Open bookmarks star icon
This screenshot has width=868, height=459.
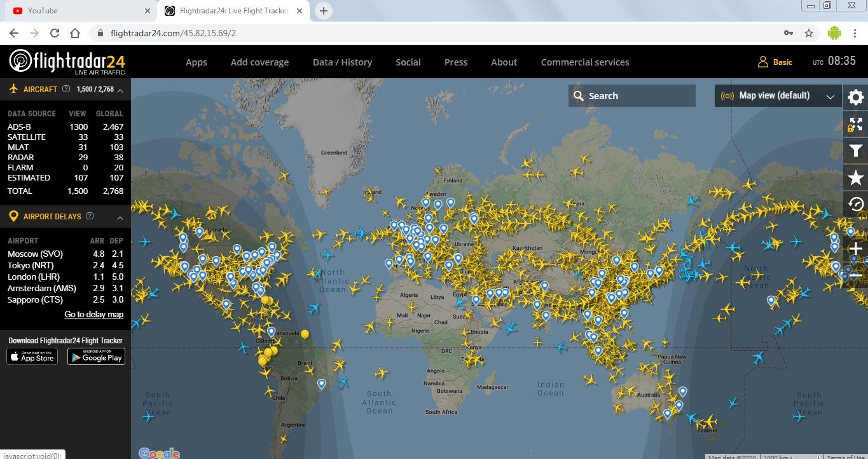(x=856, y=177)
